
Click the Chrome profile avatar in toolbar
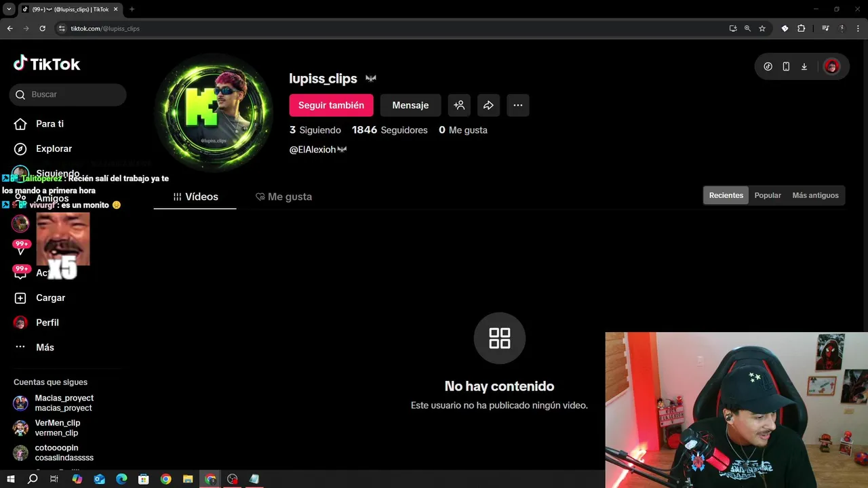click(x=842, y=28)
